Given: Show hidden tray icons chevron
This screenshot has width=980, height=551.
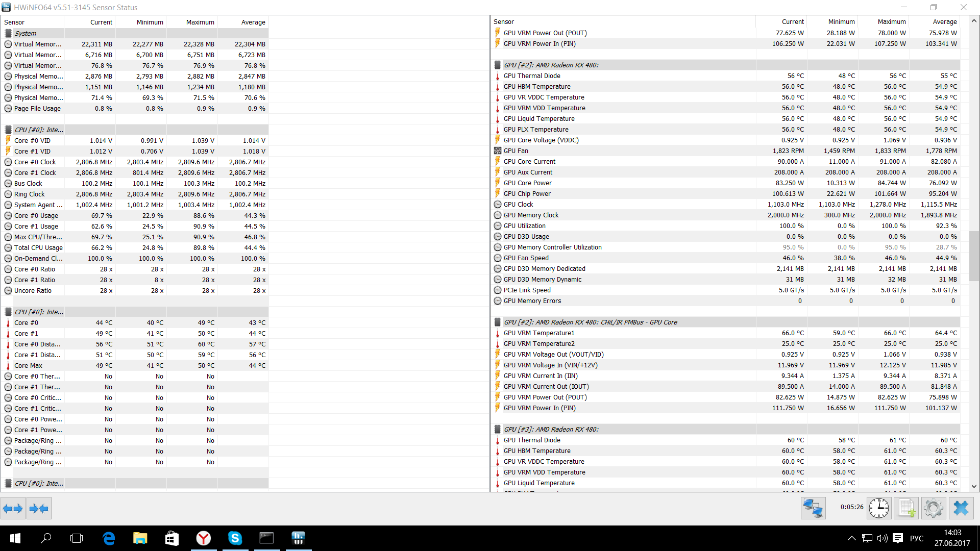Looking at the screenshot, I should pyautogui.click(x=851, y=538).
